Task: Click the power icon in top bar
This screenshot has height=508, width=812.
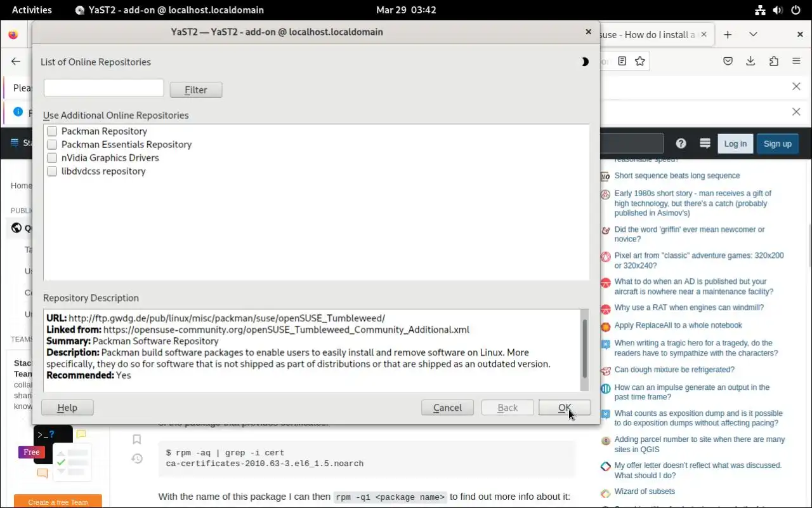Action: click(796, 10)
